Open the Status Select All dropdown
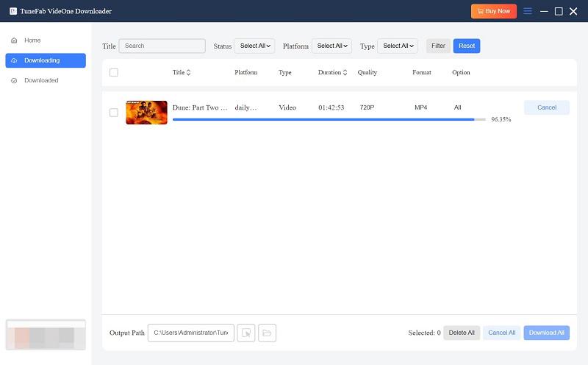Viewport: 588px width, 365px height. point(254,46)
